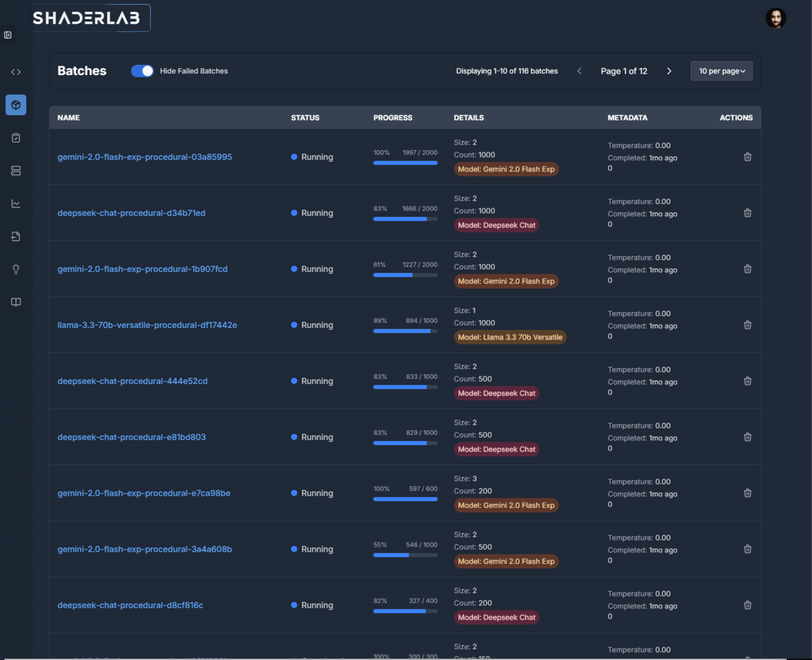
Task: Open gemini-2.0-flash-exp-procedural-e7ca98be batch link
Action: [143, 493]
